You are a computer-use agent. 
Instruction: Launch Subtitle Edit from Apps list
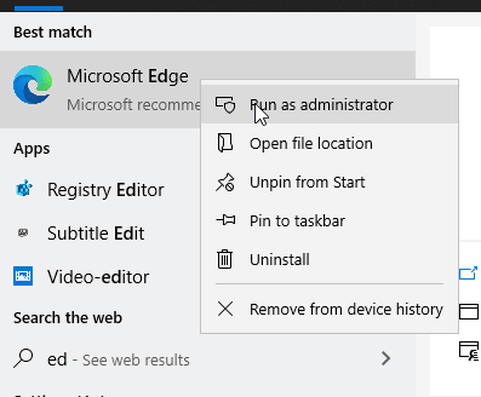100,233
